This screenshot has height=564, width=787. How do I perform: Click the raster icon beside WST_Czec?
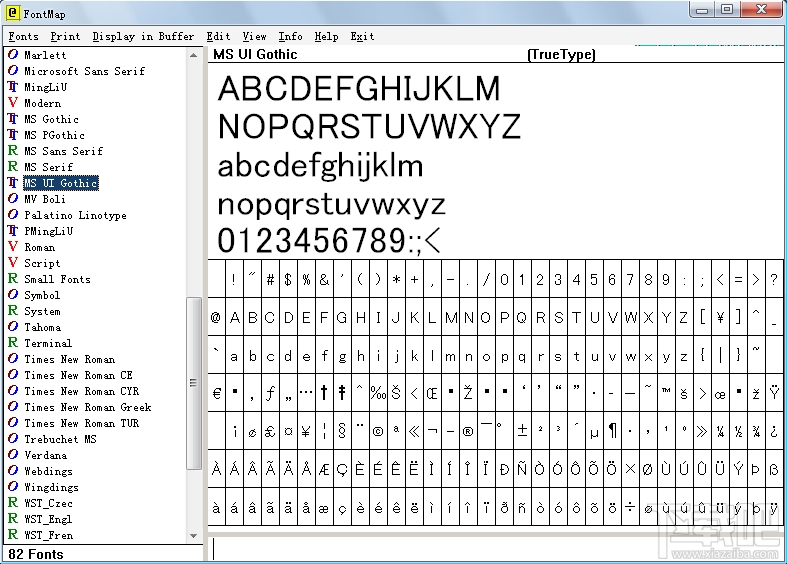pyautogui.click(x=13, y=503)
